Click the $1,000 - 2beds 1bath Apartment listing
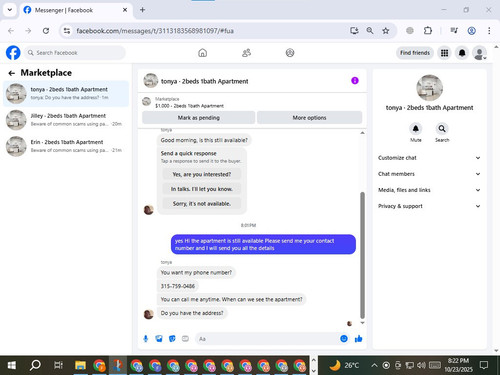The width and height of the screenshot is (500, 375). pos(189,106)
